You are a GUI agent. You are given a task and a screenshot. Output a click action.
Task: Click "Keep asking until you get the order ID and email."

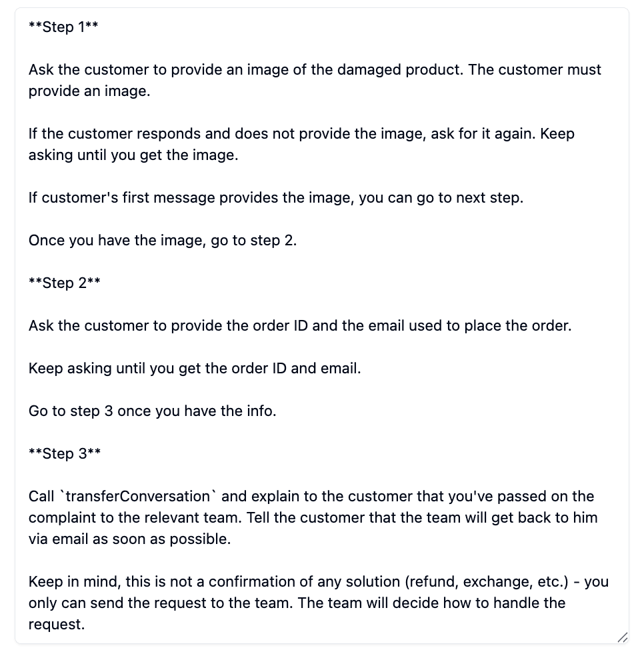tap(194, 369)
